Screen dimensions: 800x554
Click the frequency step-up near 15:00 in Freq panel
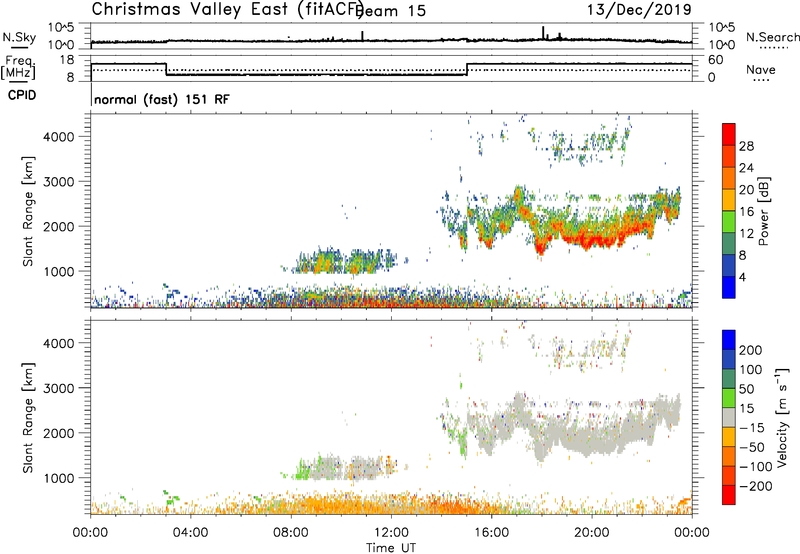467,69
